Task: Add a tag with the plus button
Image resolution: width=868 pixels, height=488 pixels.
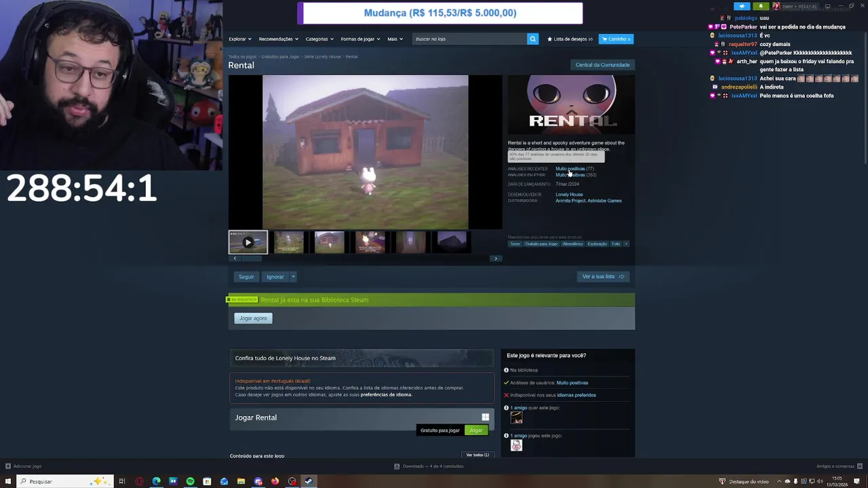Action: (626, 244)
